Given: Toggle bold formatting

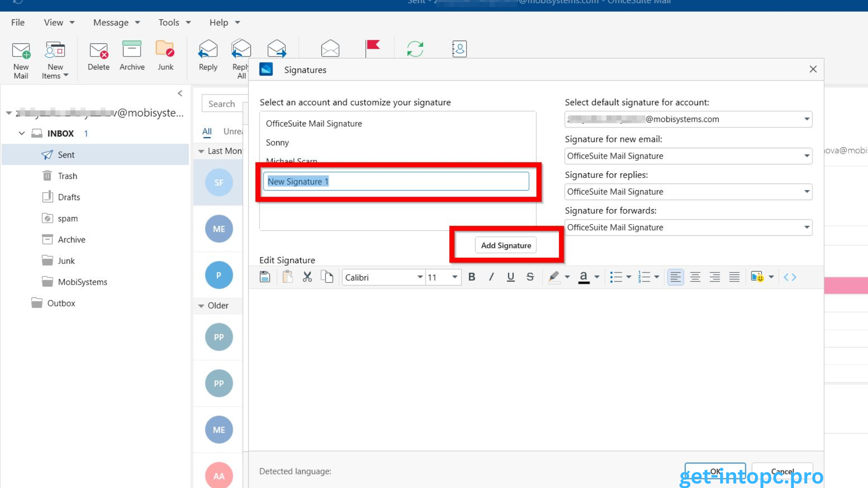Looking at the screenshot, I should click(x=472, y=277).
